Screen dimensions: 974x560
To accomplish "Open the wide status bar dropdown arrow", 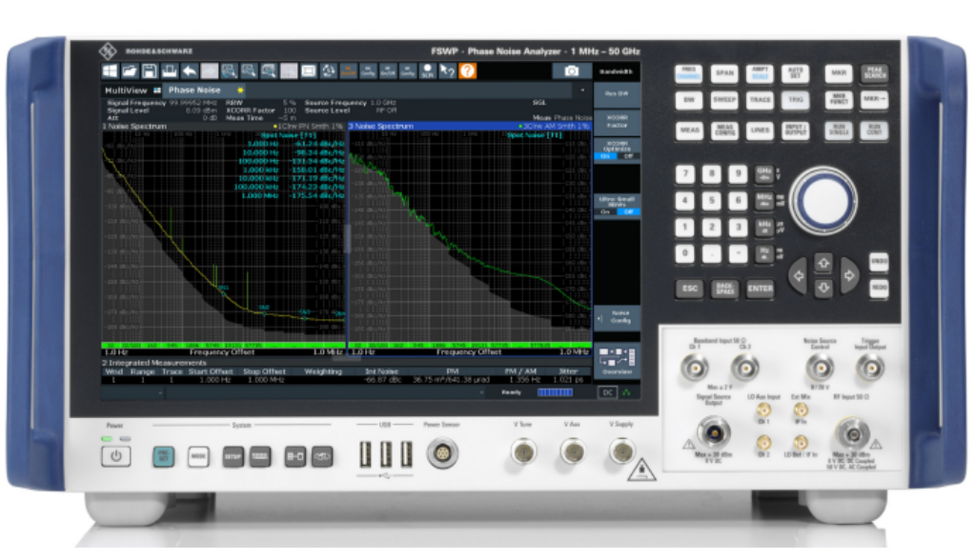I will (x=481, y=392).
